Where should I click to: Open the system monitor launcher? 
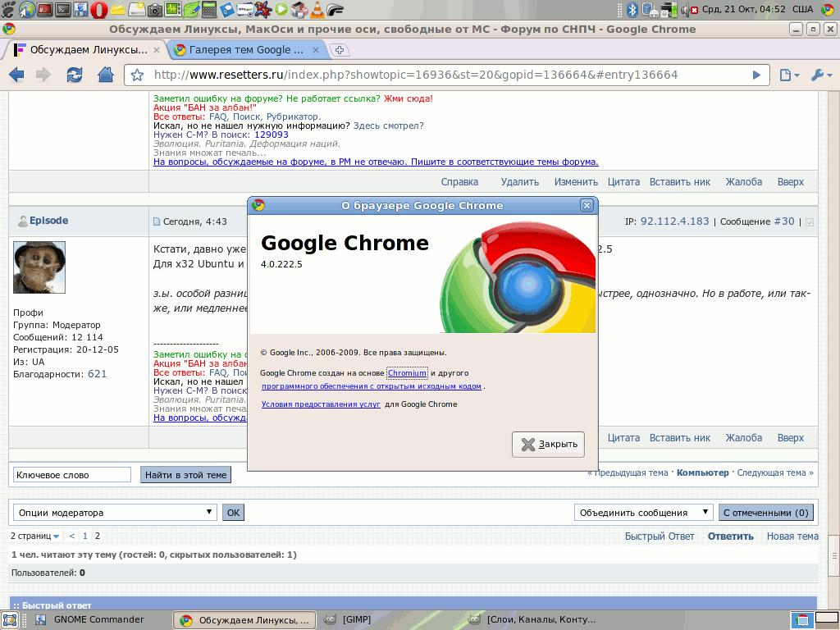point(172,9)
